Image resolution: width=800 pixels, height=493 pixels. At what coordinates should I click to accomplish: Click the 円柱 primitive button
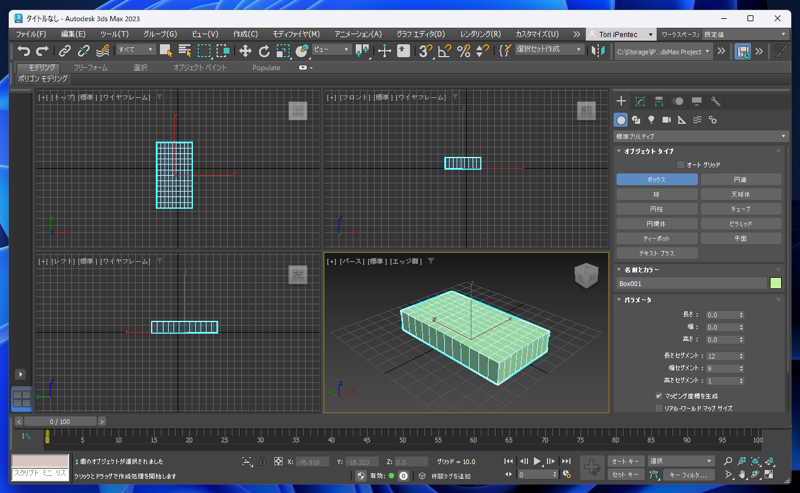pos(657,209)
